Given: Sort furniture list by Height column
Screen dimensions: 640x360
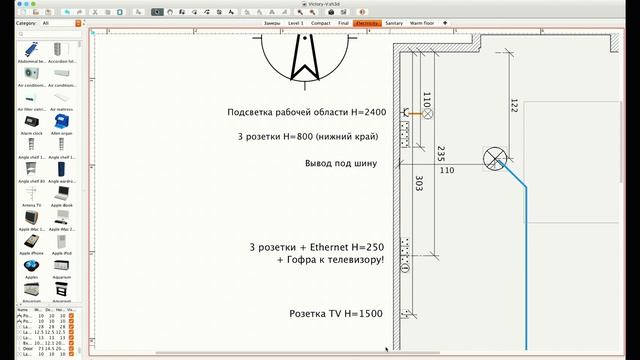Looking at the screenshot, I should coord(60,310).
